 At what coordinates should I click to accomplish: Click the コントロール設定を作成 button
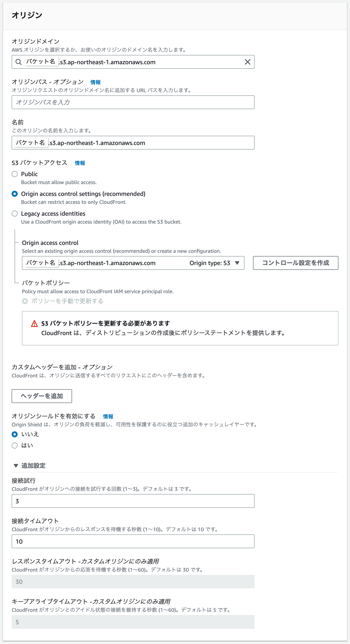295,263
